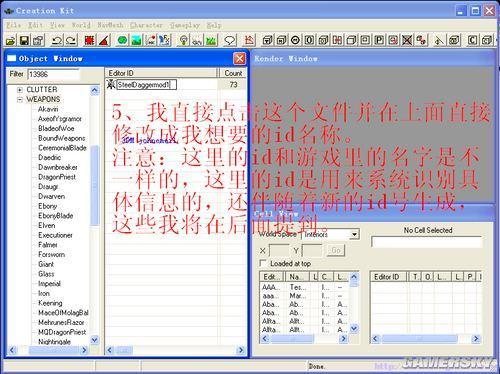Toggle the Loaded at top checkbox

tap(263, 263)
